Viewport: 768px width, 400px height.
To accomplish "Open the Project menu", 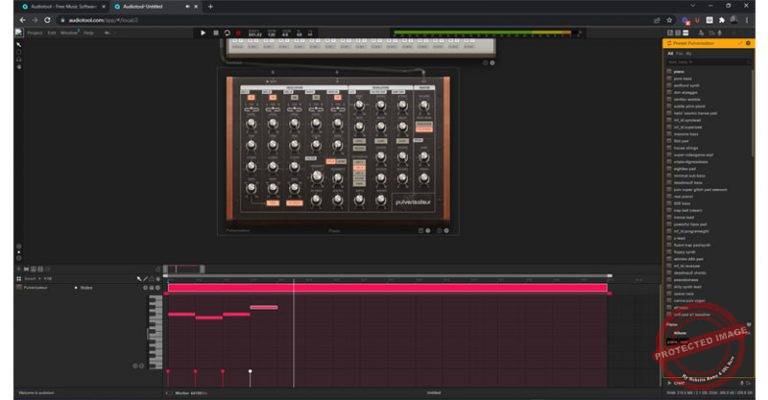I will pyautogui.click(x=35, y=32).
